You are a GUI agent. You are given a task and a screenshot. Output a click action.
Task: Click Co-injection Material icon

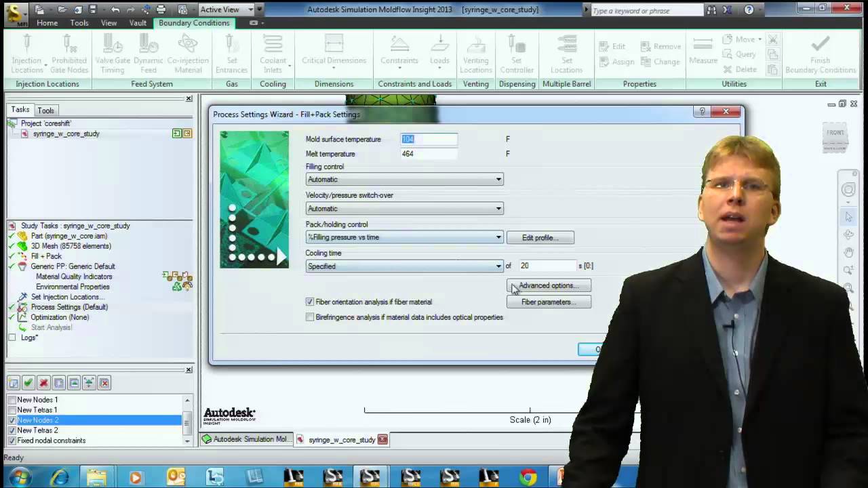pos(188,45)
